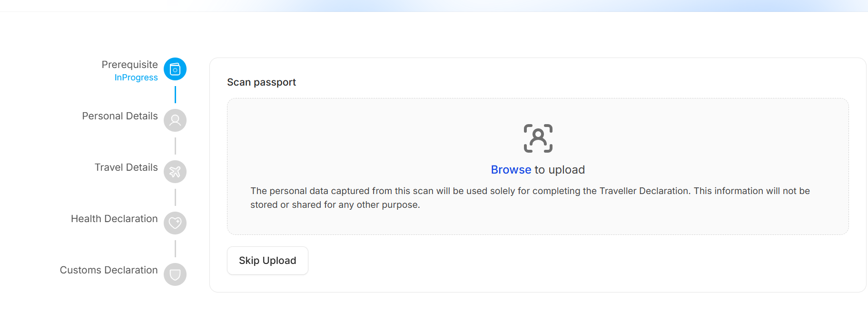
Task: Open the Travel Details step label
Action: (x=126, y=167)
